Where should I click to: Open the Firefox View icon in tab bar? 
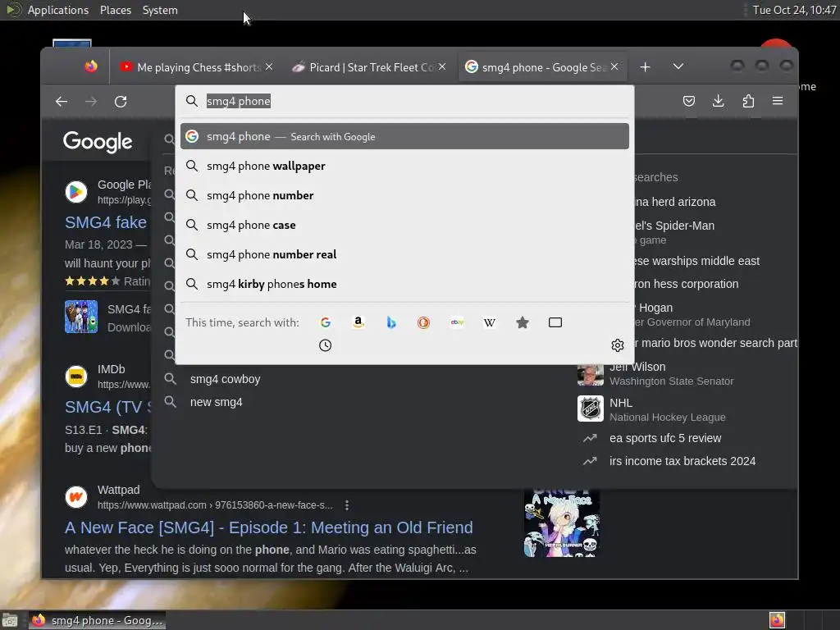[91, 66]
